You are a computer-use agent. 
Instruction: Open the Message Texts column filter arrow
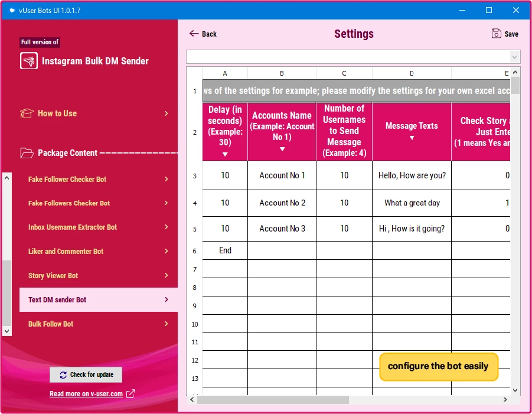click(412, 138)
